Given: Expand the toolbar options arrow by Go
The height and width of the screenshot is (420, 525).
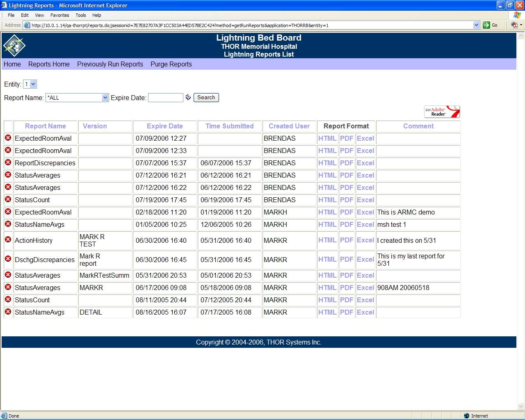Looking at the screenshot, I should coord(521,25).
